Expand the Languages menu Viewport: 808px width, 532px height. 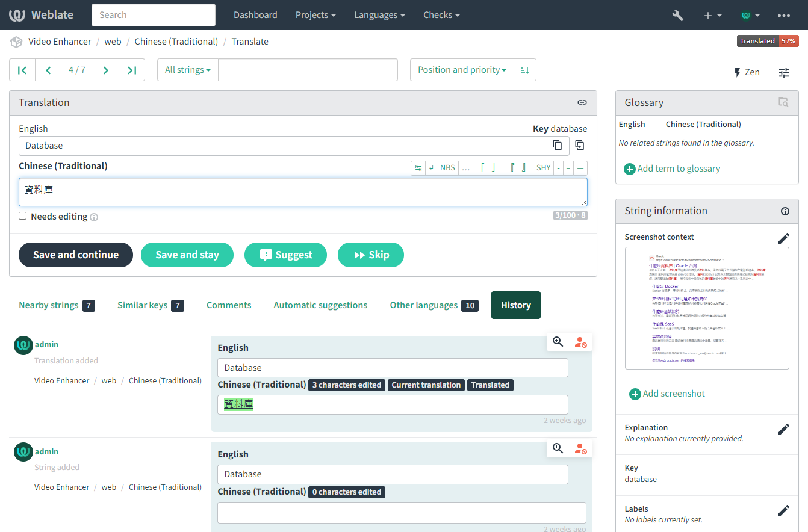pyautogui.click(x=379, y=15)
